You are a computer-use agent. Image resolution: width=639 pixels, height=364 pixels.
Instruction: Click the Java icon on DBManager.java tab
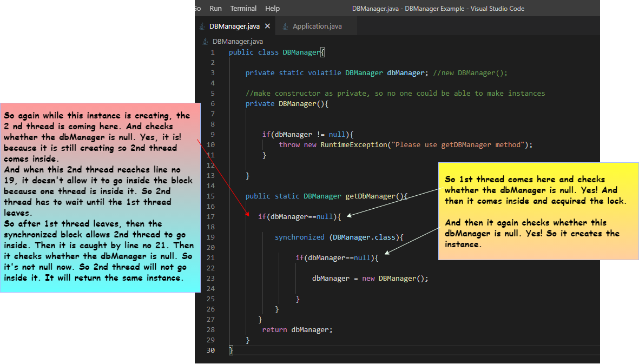point(203,25)
